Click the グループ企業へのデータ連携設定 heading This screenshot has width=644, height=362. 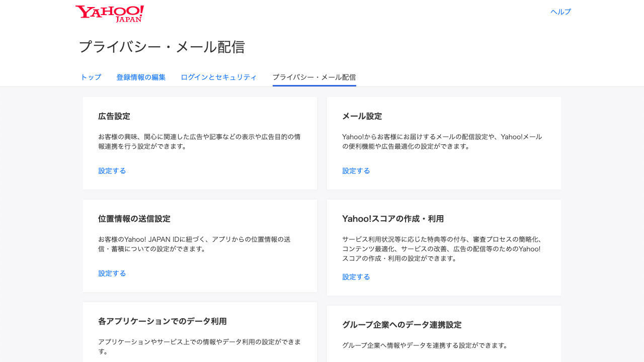(x=402, y=325)
